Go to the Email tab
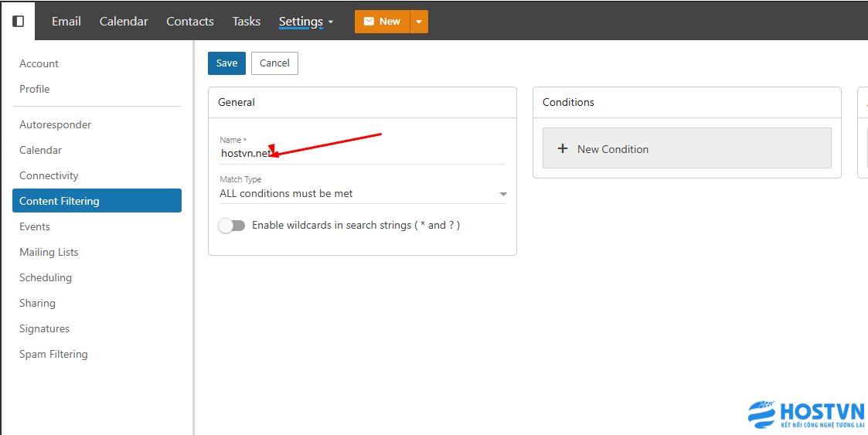868x435 pixels. tap(66, 22)
